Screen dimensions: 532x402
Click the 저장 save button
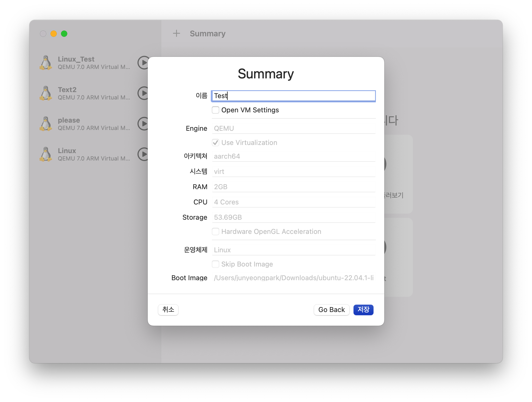pyautogui.click(x=363, y=310)
